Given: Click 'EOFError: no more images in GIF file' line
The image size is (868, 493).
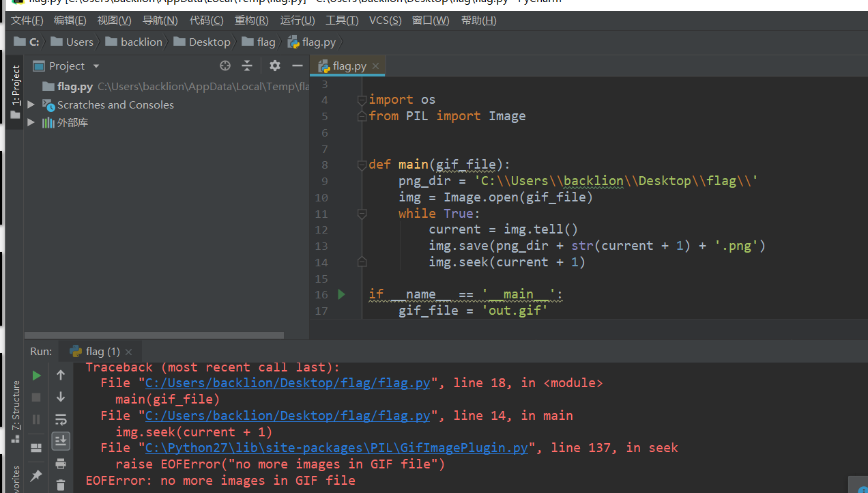Looking at the screenshot, I should (220, 480).
